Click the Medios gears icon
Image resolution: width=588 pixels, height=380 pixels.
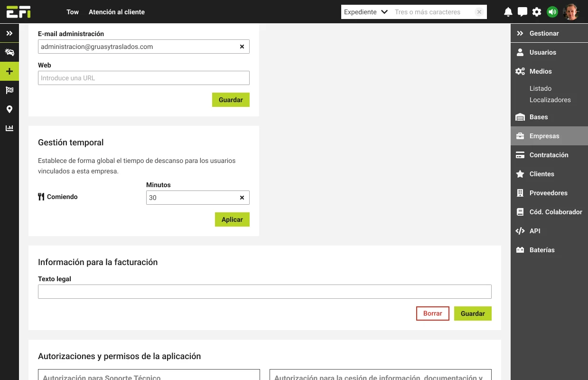tap(520, 71)
